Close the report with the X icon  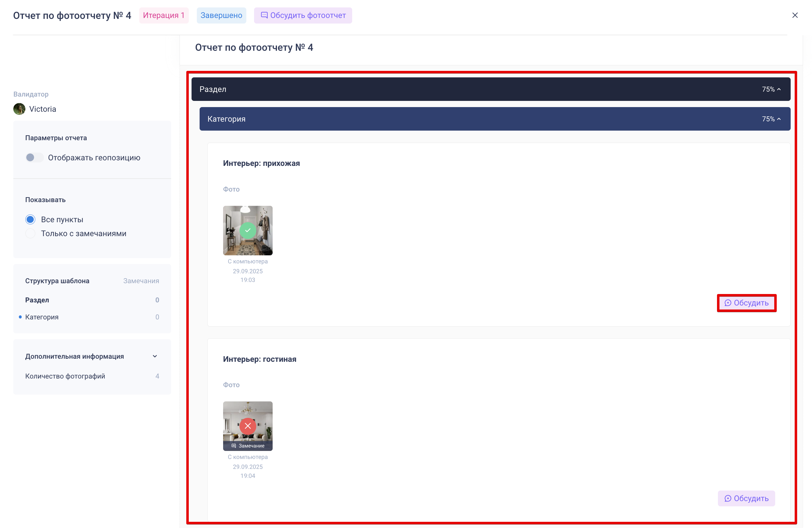tap(795, 15)
